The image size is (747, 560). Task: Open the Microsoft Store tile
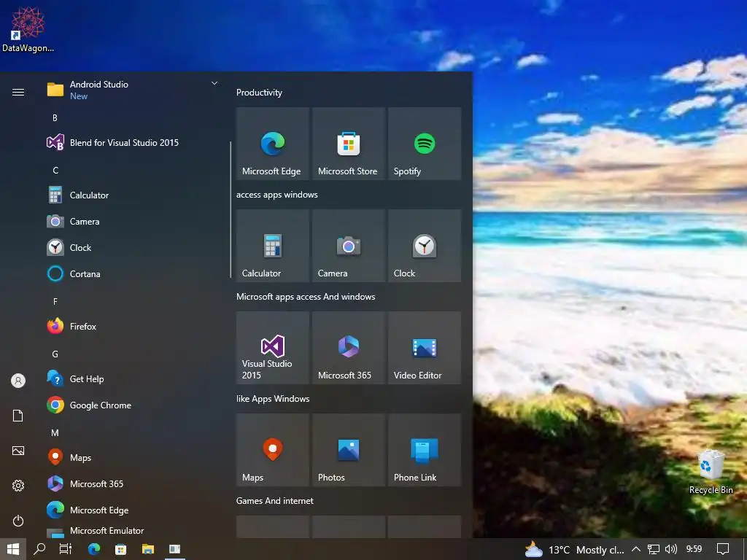(348, 144)
